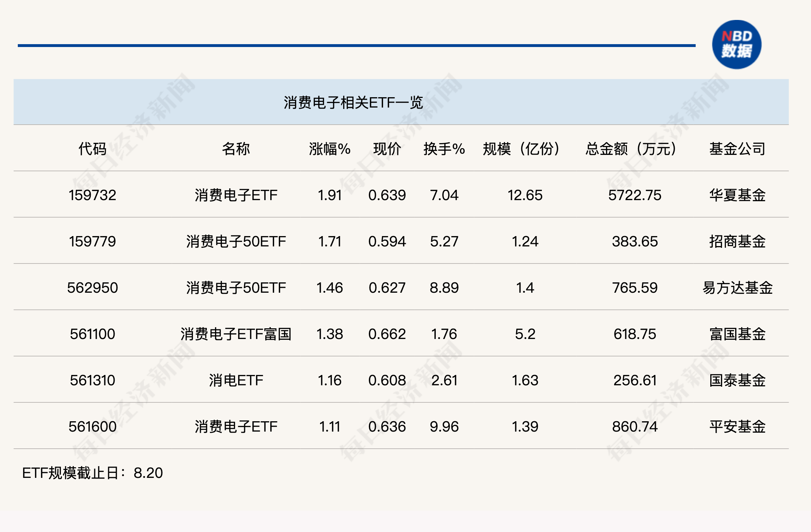Select fund code 561310
The height and width of the screenshot is (532, 811).
[x=93, y=380]
